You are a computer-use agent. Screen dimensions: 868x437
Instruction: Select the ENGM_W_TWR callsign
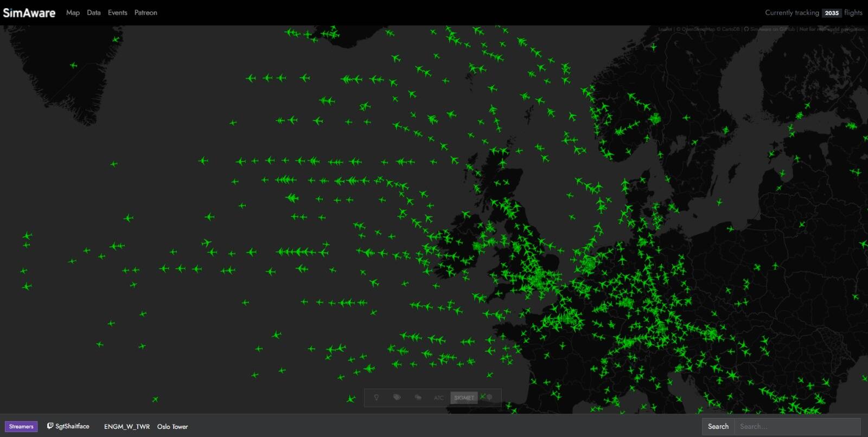(127, 427)
